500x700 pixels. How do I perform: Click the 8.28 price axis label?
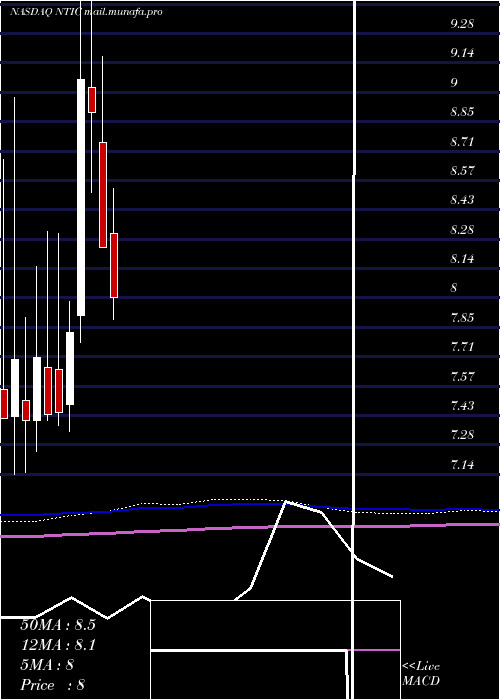click(462, 230)
